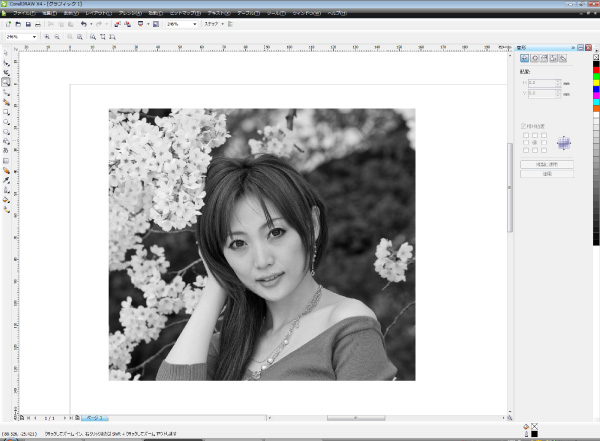Screen dimensions: 600x441
Task: Click the Apply button in the docker
Action: [547, 174]
